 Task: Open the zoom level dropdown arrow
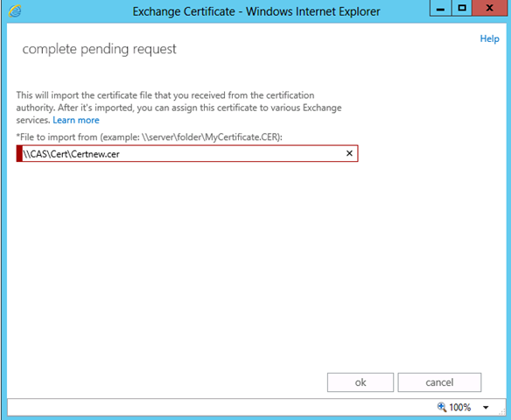486,407
